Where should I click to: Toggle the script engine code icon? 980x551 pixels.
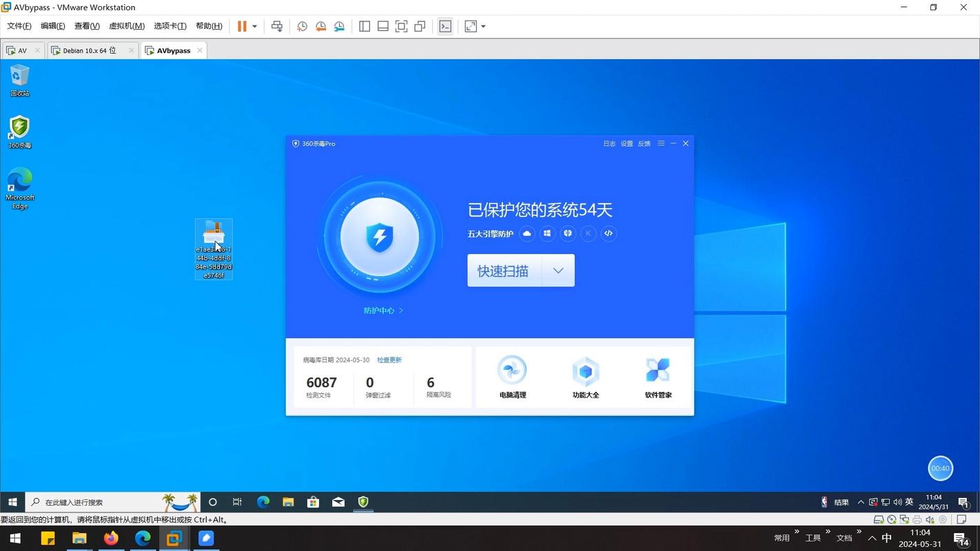608,233
